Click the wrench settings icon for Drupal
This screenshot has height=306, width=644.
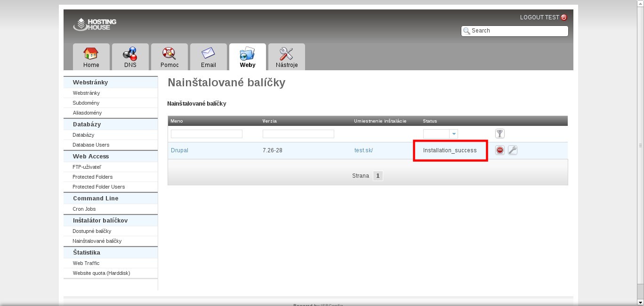[x=513, y=150]
